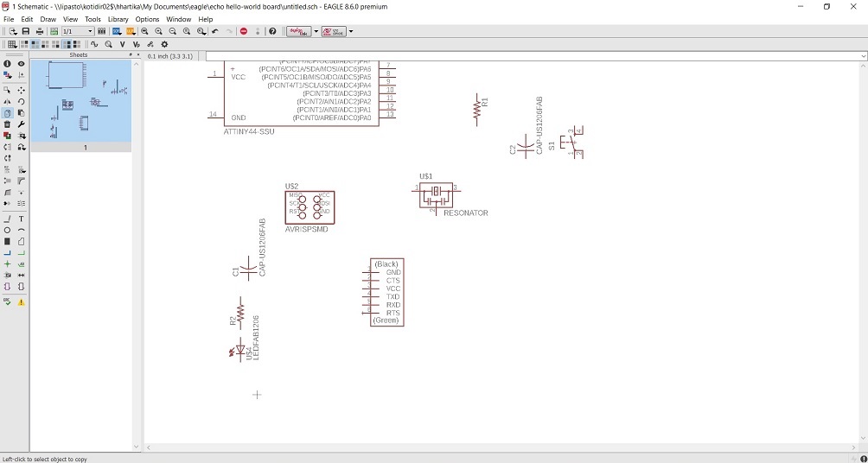Viewport: 868px width, 463px height.
Task: Click the Simulate waveform icon
Action: [94, 44]
